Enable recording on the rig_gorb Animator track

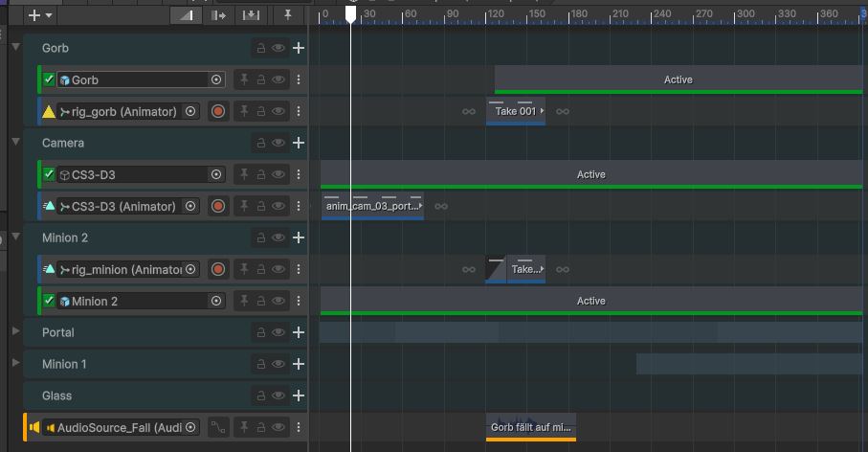click(x=218, y=111)
